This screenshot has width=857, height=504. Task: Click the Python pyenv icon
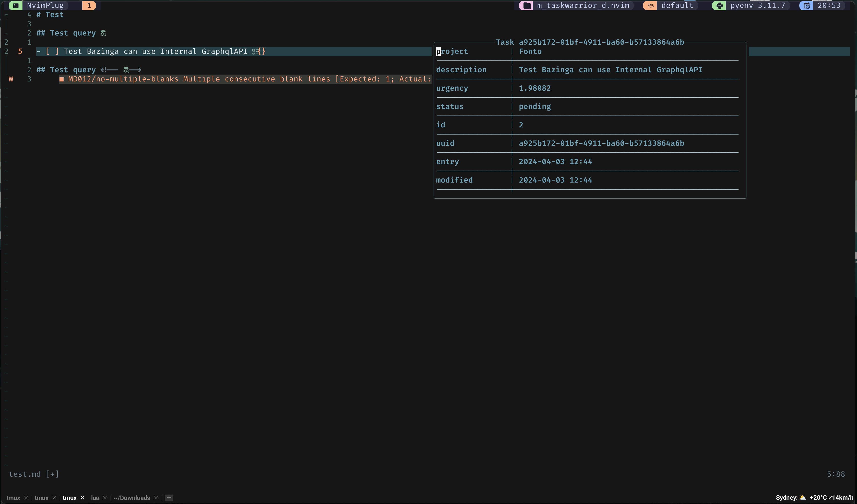[719, 5]
